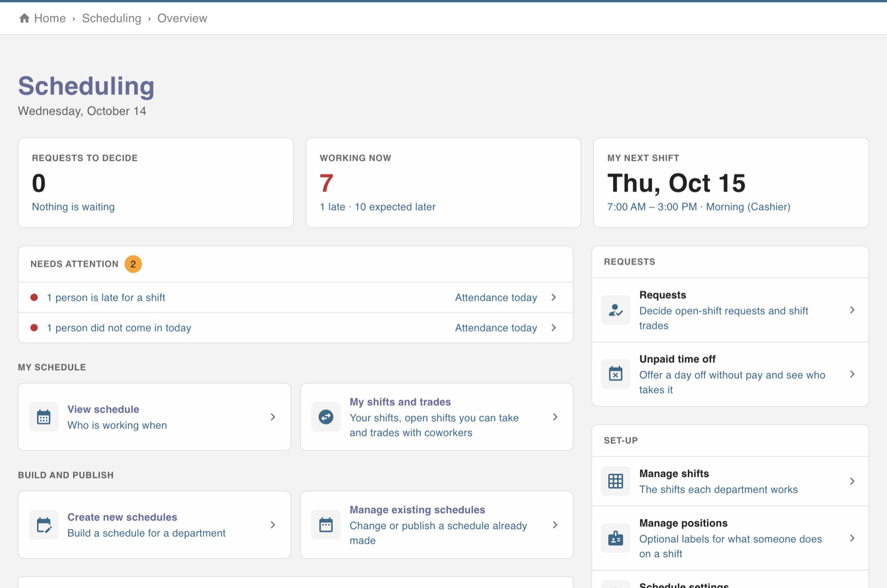Click 'Unpaid time off' title
This screenshot has height=588, width=887.
tap(677, 359)
